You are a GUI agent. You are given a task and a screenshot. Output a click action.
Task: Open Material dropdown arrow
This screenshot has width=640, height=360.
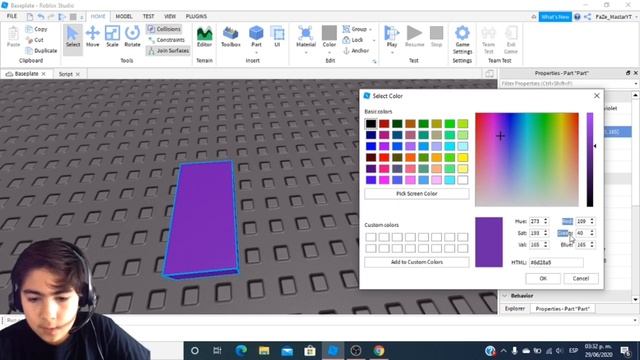tap(306, 53)
